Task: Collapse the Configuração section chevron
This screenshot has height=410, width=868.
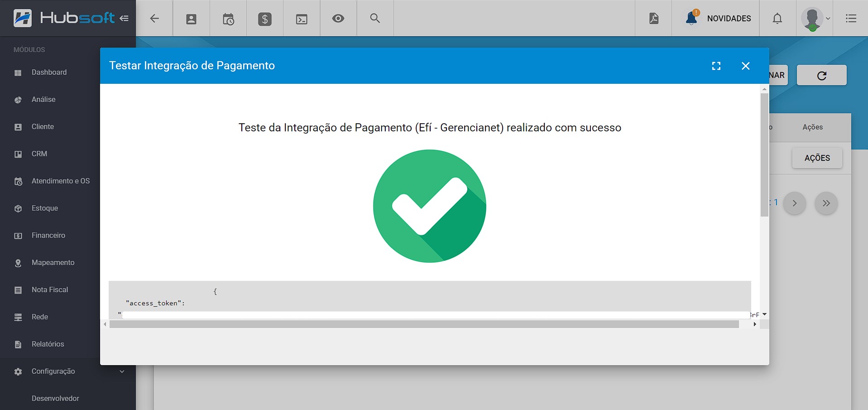Action: [x=122, y=371]
